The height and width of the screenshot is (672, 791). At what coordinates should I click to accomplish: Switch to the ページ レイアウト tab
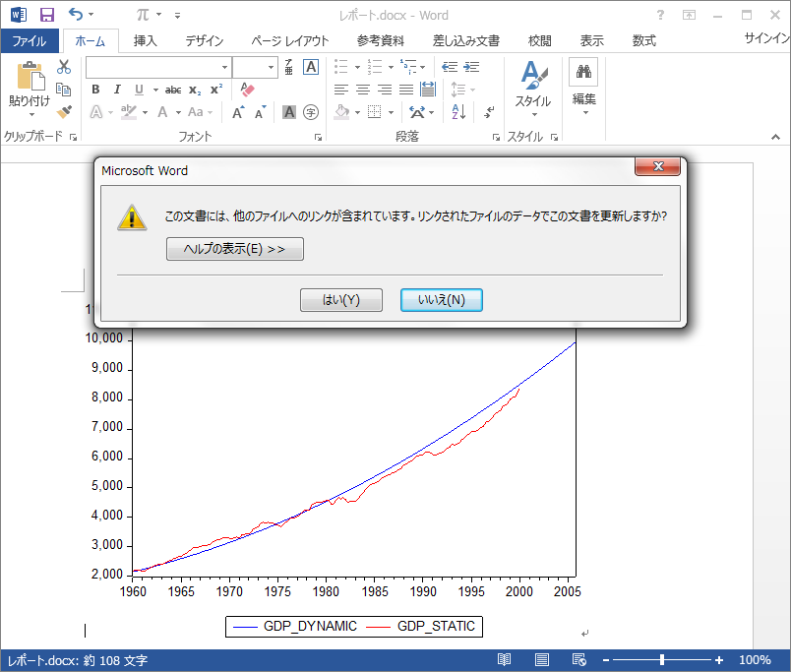click(290, 41)
